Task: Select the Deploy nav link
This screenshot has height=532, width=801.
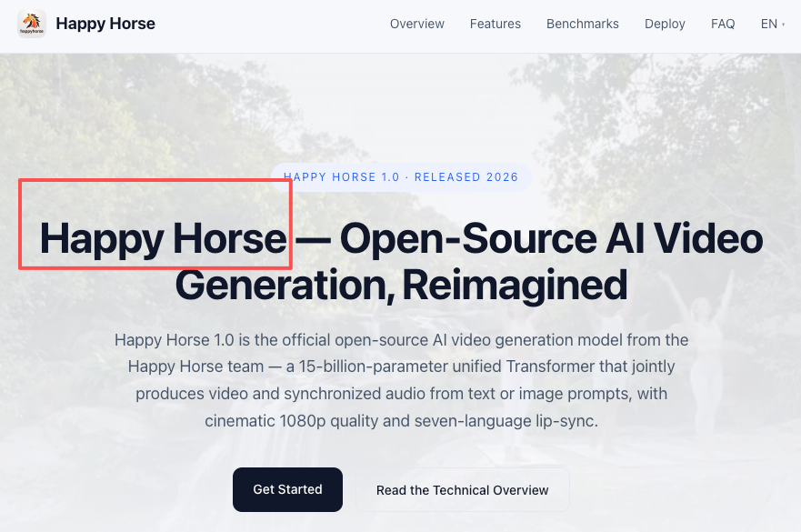Action: 665,24
